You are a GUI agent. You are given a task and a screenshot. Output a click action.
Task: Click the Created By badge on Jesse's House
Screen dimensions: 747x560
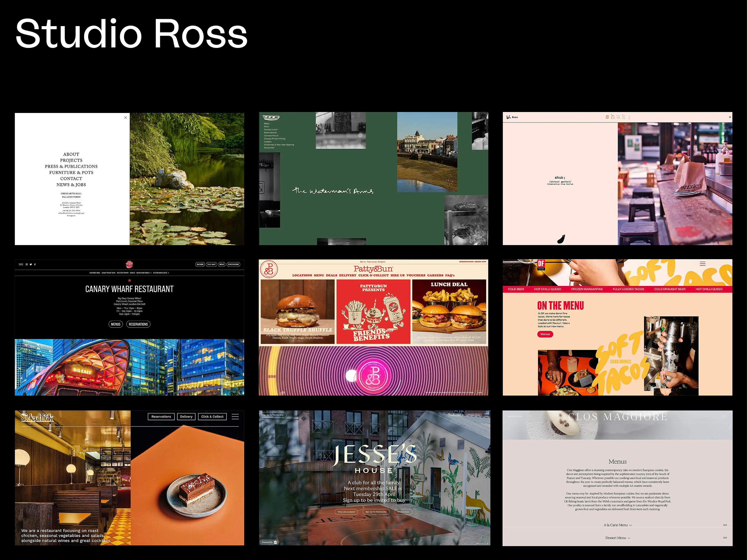coord(269,542)
